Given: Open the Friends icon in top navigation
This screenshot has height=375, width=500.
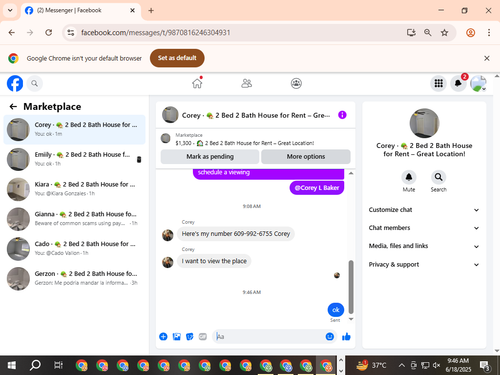Looking at the screenshot, I should pos(247,83).
